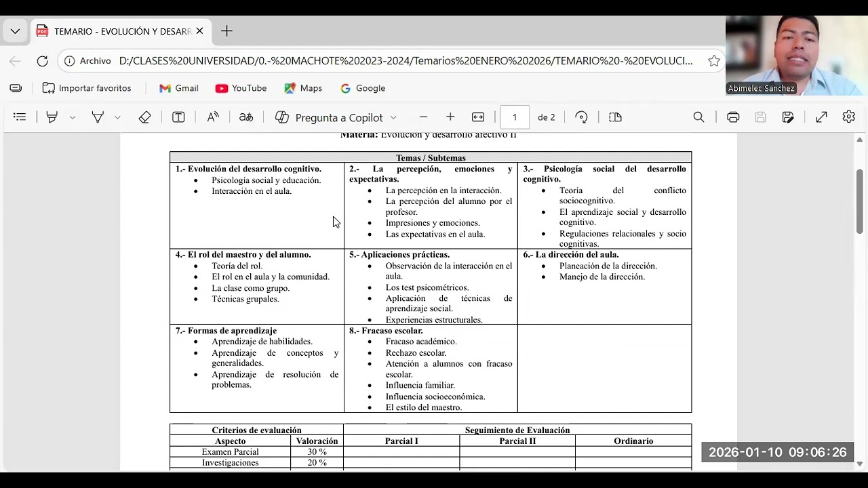Print the PDF document
This screenshot has height=488, width=868.
point(733,117)
